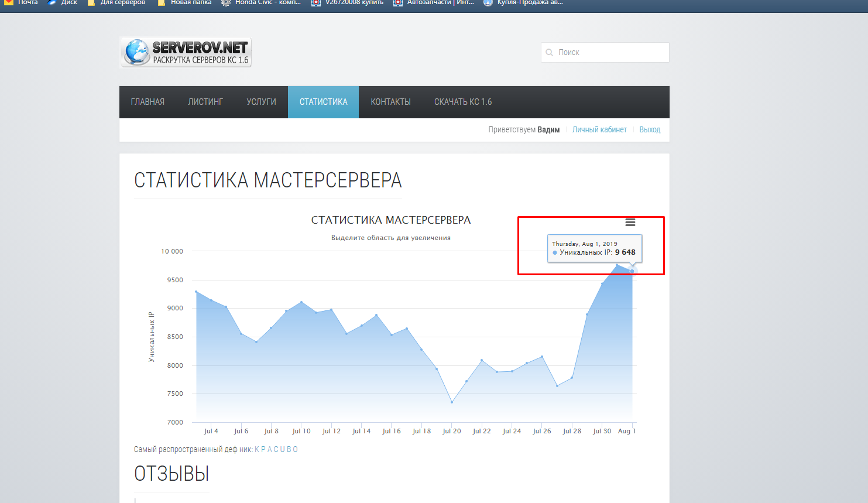Open the chart hamburger context menu
The width and height of the screenshot is (868, 503).
tap(630, 223)
